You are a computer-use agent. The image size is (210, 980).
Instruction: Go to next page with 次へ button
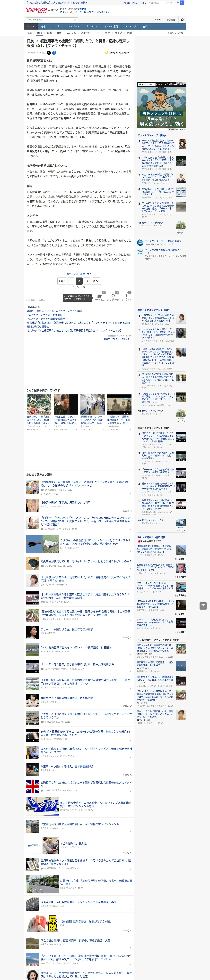point(96,281)
